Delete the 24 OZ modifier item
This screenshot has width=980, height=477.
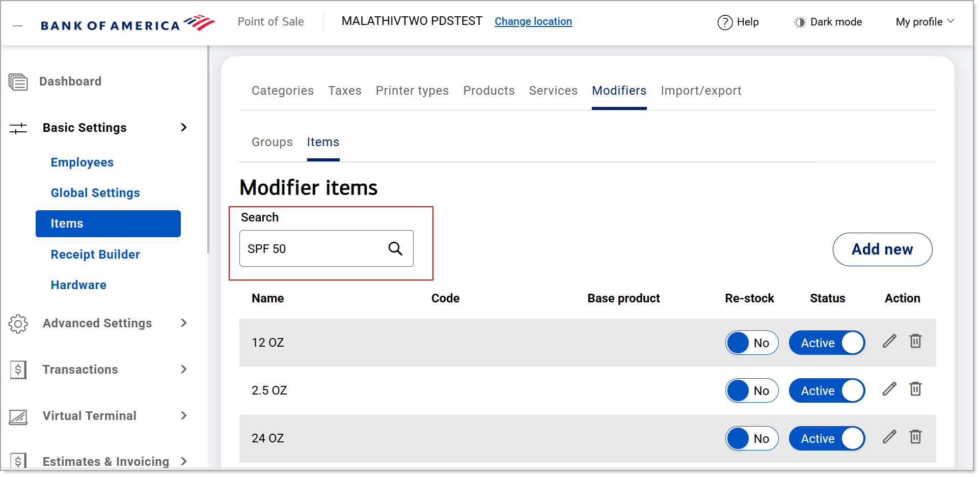coord(916,437)
